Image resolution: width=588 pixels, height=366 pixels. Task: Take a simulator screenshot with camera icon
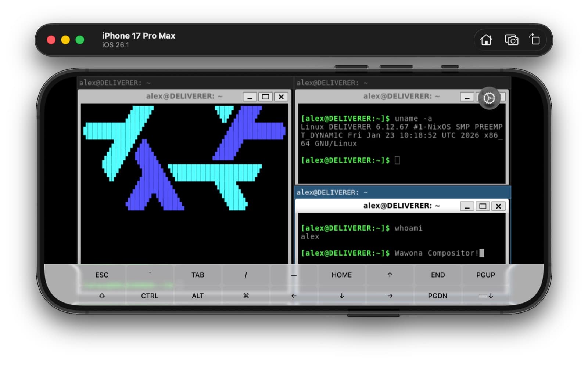click(511, 40)
